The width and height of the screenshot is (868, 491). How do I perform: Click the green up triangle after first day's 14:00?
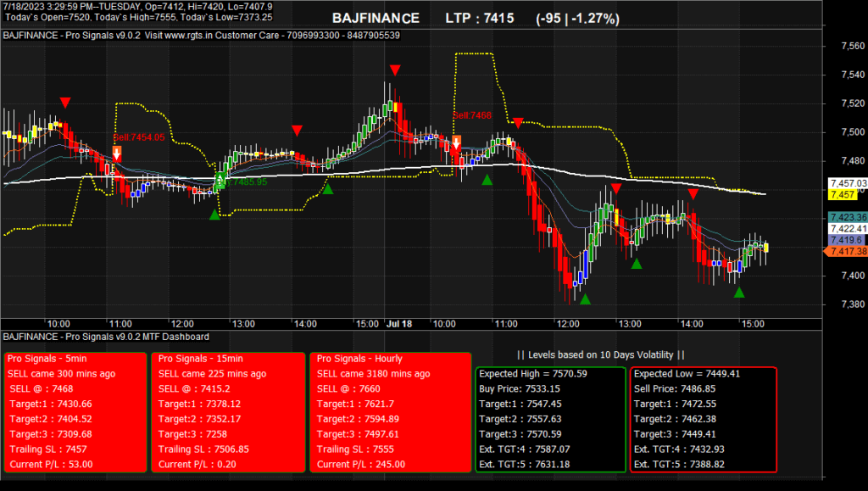[328, 189]
